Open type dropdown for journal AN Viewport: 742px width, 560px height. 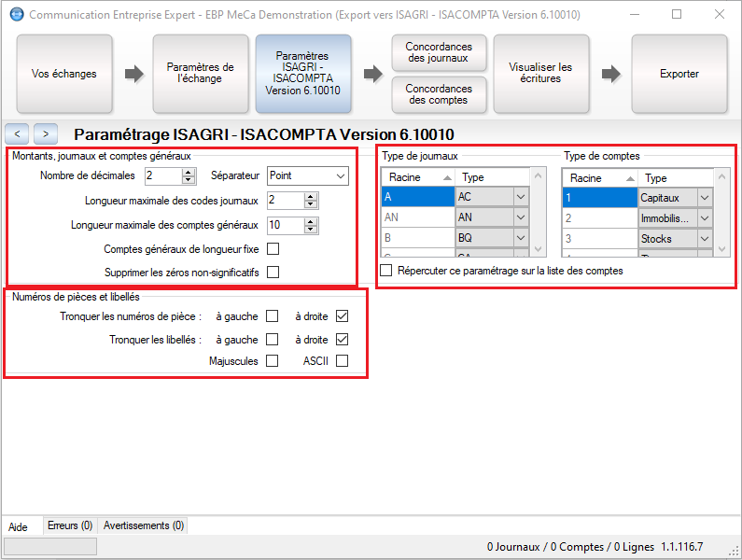coord(521,217)
